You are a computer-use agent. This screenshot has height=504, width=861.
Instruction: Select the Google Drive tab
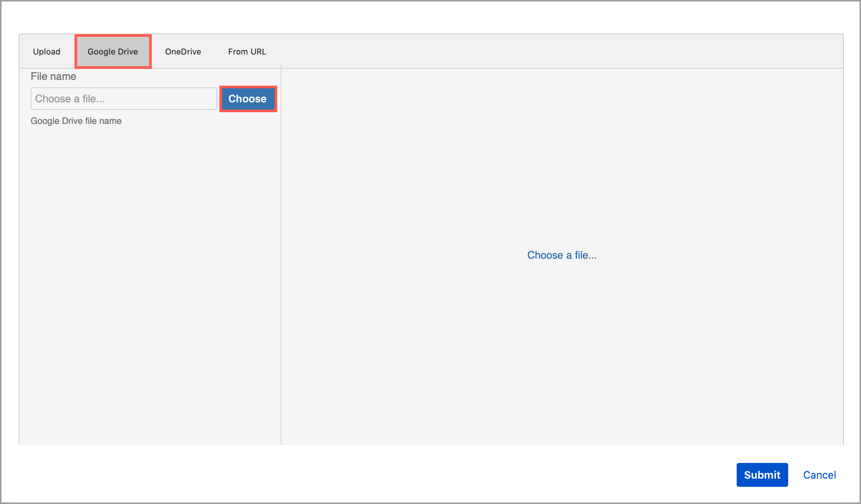click(x=113, y=52)
